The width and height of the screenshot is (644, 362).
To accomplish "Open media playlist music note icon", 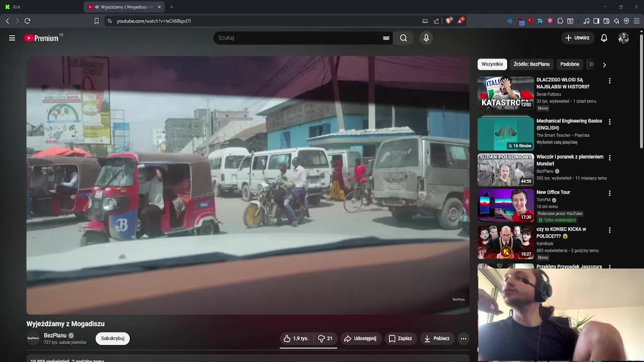I will (586, 21).
